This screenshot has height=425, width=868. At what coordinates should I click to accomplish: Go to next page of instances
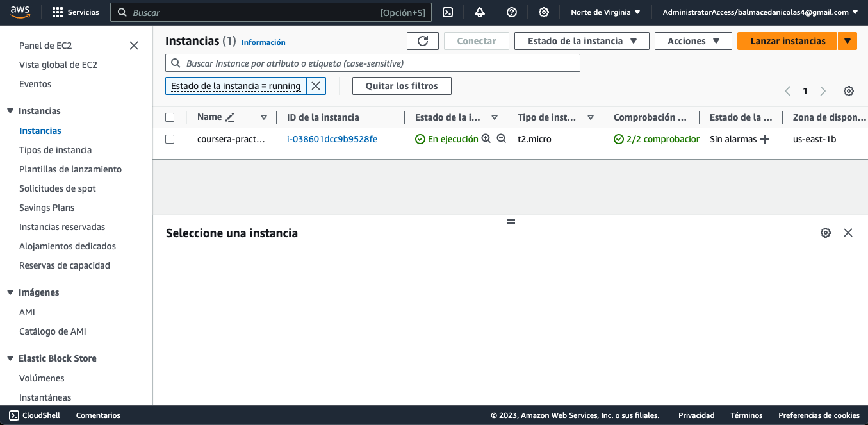tap(823, 91)
